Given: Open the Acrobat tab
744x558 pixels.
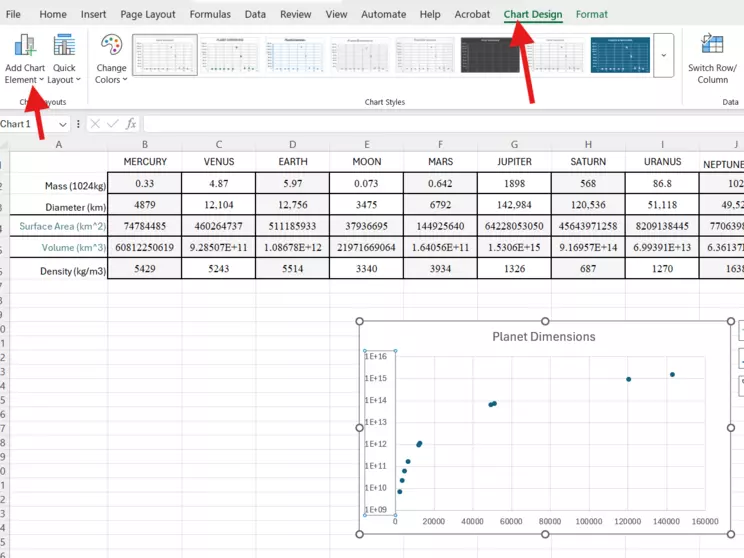Looking at the screenshot, I should pyautogui.click(x=472, y=14).
